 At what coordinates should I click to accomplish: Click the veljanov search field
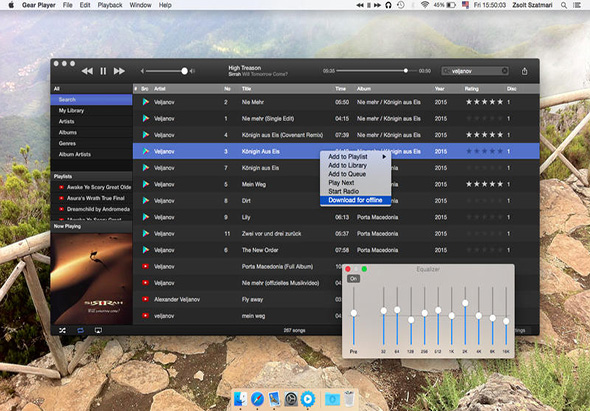[475, 71]
